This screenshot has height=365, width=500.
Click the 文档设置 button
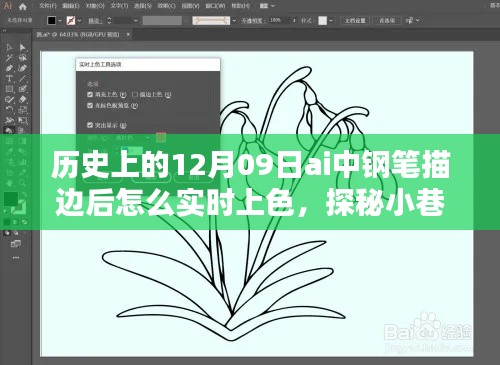[x=355, y=21]
